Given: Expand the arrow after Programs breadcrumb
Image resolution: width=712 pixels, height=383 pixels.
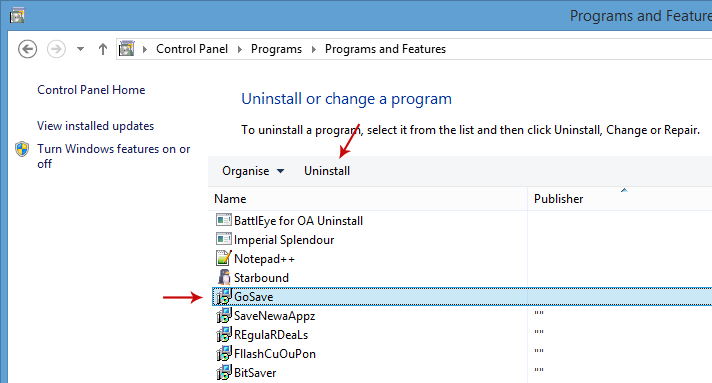Looking at the screenshot, I should point(313,49).
